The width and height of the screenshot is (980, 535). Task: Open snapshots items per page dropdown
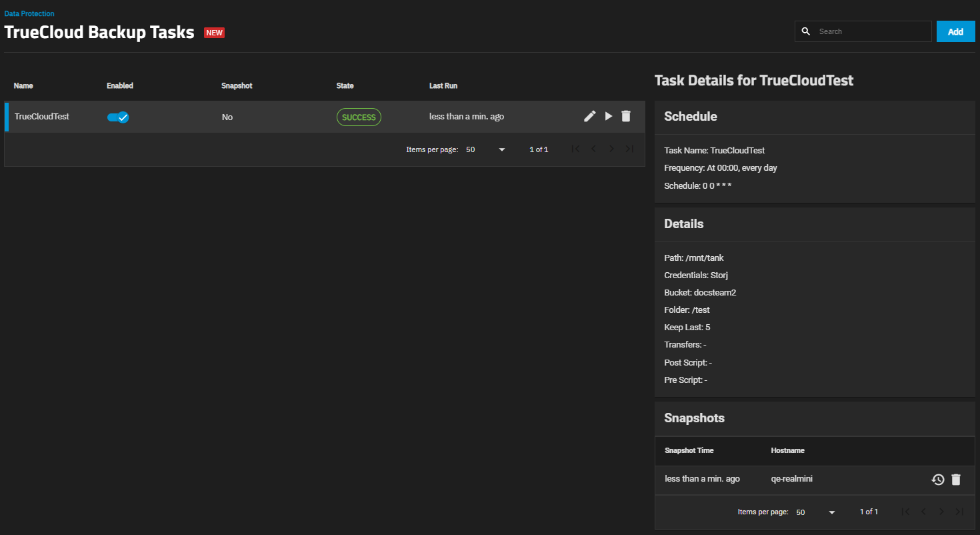pyautogui.click(x=816, y=512)
